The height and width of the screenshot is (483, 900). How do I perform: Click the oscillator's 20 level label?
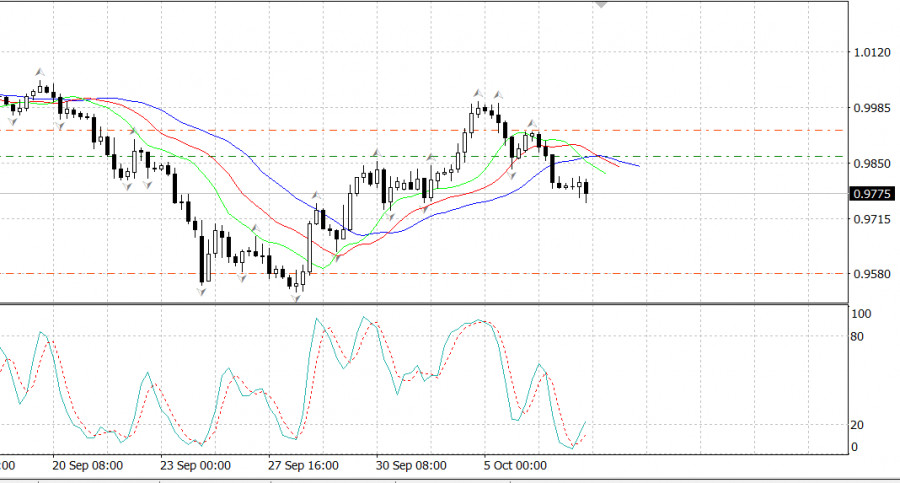tap(856, 425)
